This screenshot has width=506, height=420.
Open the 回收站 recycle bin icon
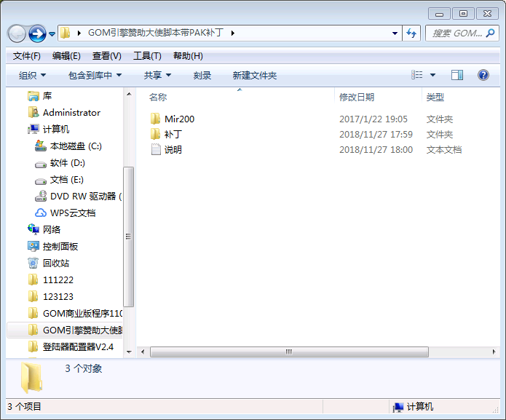coord(33,263)
